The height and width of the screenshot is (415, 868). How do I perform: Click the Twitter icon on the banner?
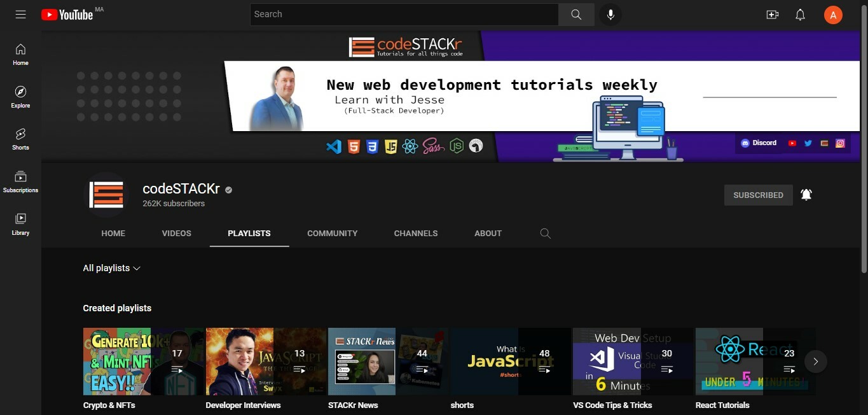point(808,143)
